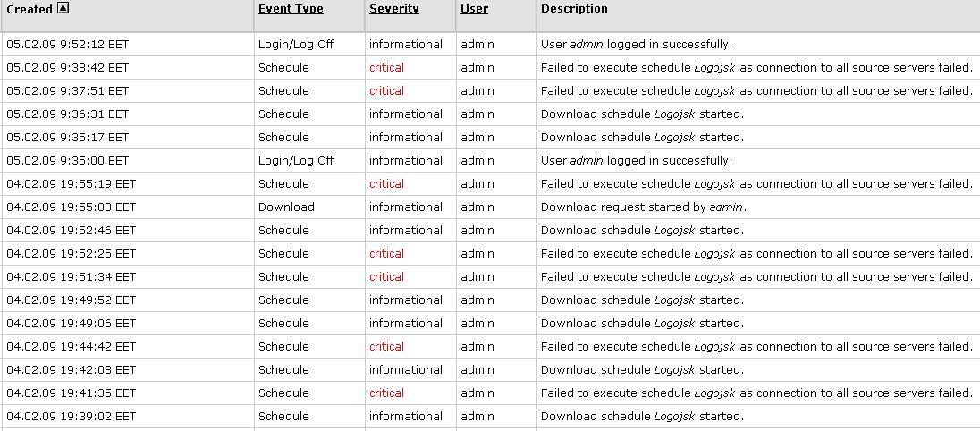Click the ascending sort arrow beside Created
Screen dimensions: 980x431
[63, 9]
